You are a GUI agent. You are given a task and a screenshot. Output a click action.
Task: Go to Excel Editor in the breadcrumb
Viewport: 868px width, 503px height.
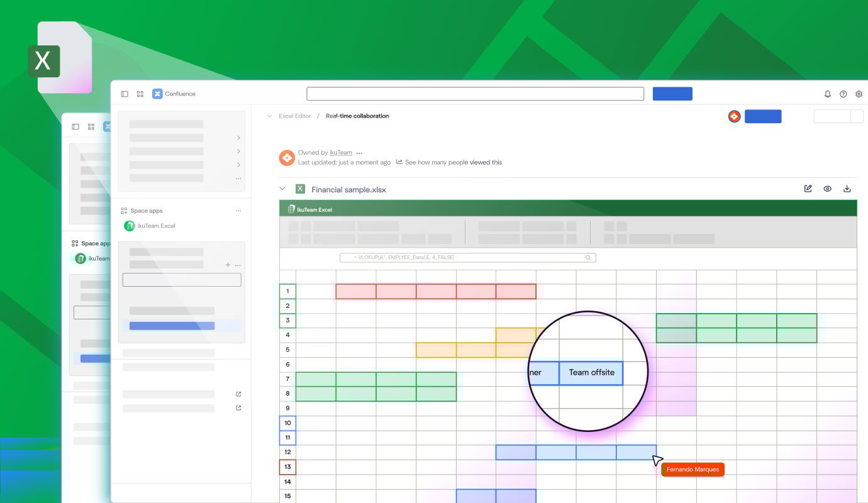pos(295,116)
